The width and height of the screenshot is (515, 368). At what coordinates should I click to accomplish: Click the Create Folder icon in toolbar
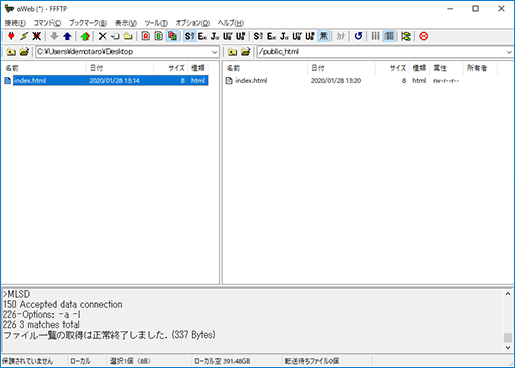point(128,36)
